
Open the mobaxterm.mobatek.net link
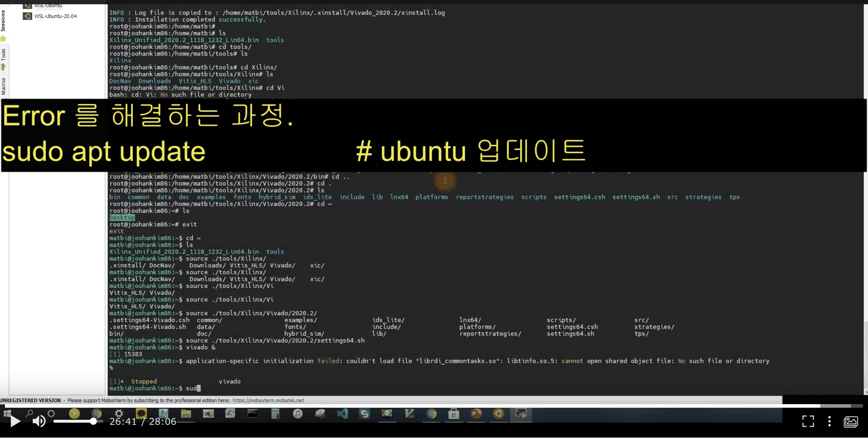[x=268, y=400]
